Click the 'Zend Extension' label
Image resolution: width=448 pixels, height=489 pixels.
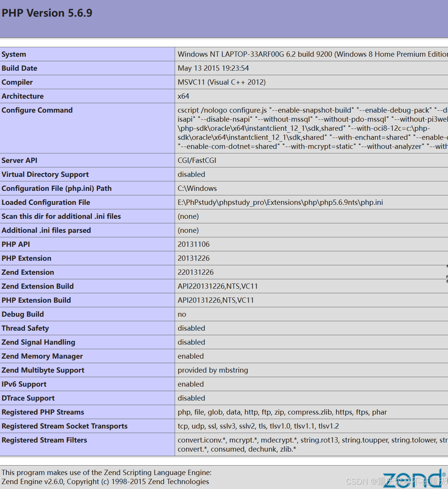tap(28, 272)
